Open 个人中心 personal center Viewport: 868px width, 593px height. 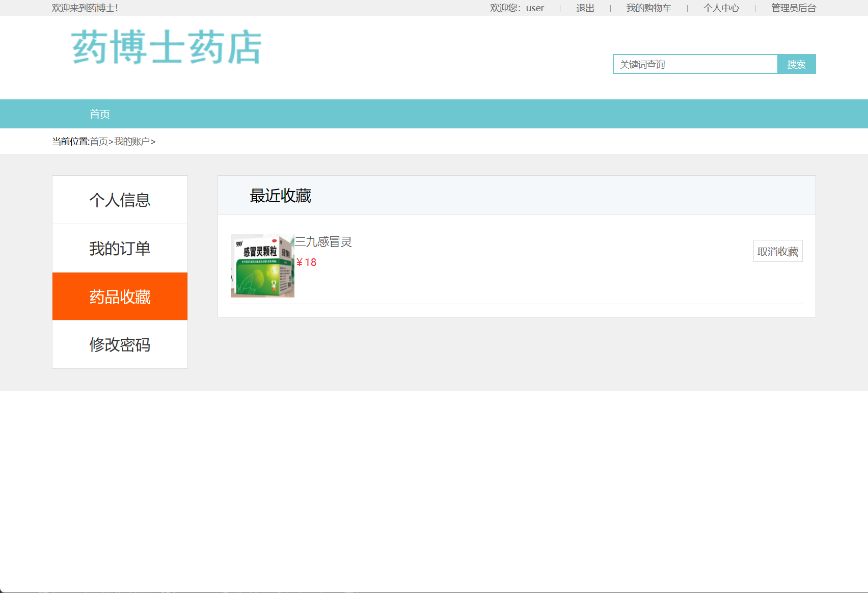click(721, 8)
